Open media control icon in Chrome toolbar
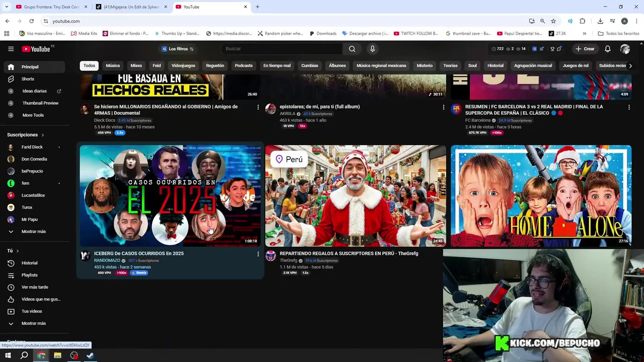This screenshot has height=362, width=644. click(x=612, y=21)
